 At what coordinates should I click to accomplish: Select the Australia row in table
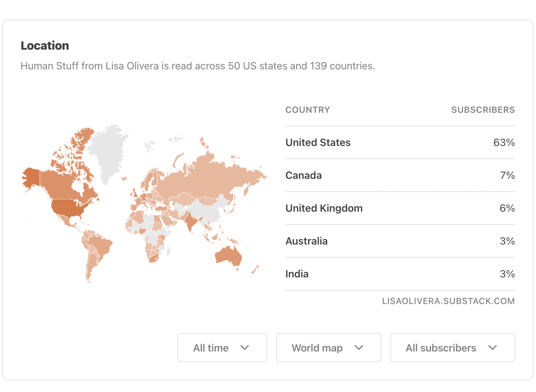point(400,241)
